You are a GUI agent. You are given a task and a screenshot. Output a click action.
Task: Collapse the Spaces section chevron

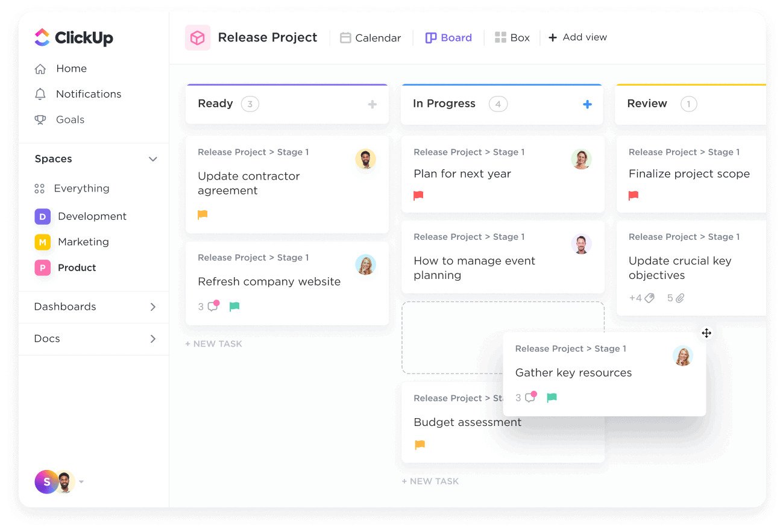(153, 159)
